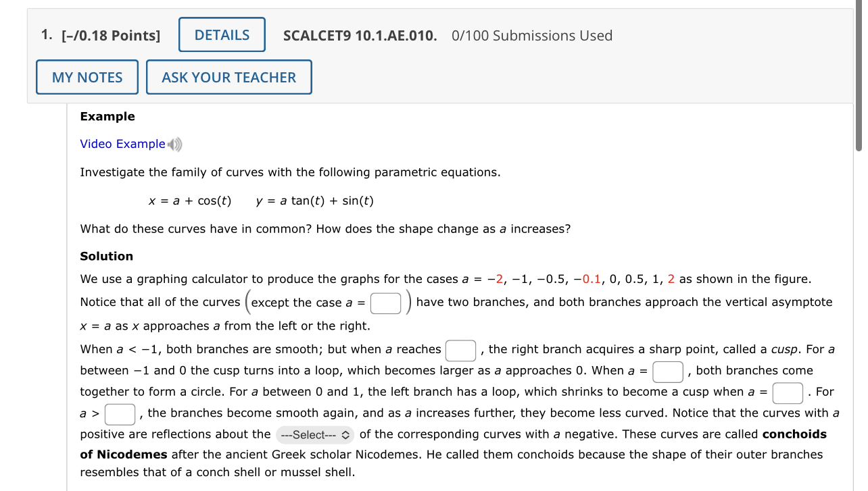Click the answer box after 'except the case a ='

click(385, 303)
